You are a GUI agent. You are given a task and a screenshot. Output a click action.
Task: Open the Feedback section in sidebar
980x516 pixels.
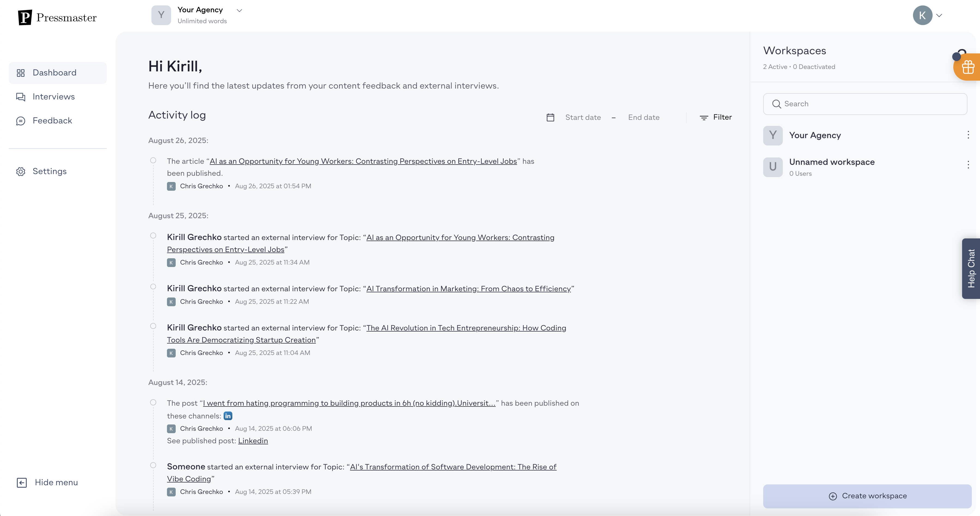coord(52,121)
